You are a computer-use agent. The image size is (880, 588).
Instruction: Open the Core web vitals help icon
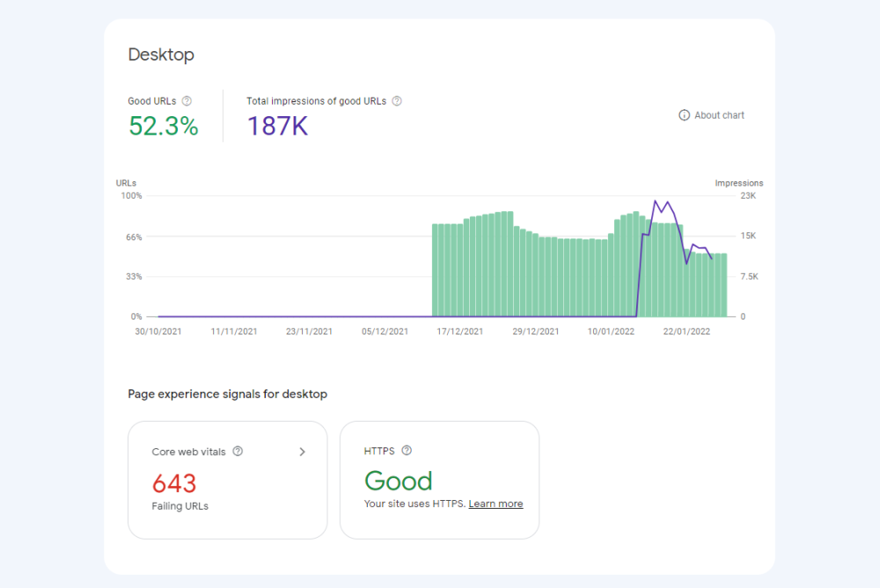(x=238, y=452)
